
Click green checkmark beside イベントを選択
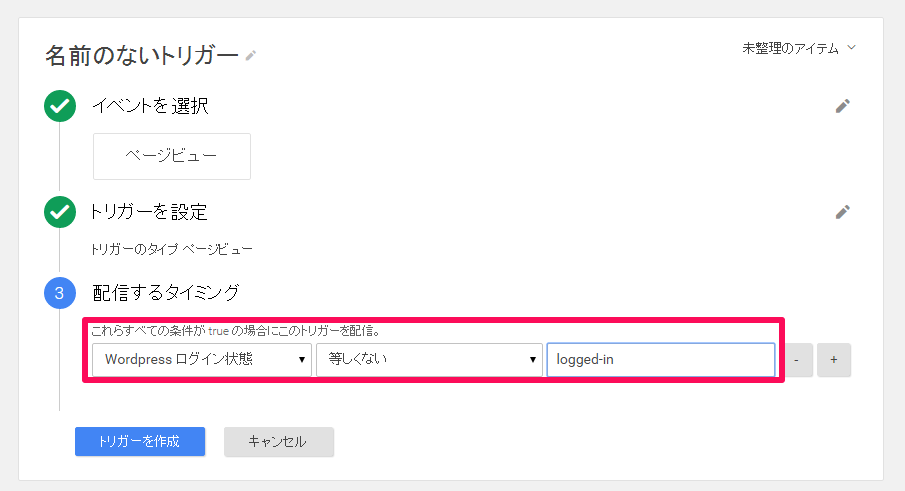(60, 106)
